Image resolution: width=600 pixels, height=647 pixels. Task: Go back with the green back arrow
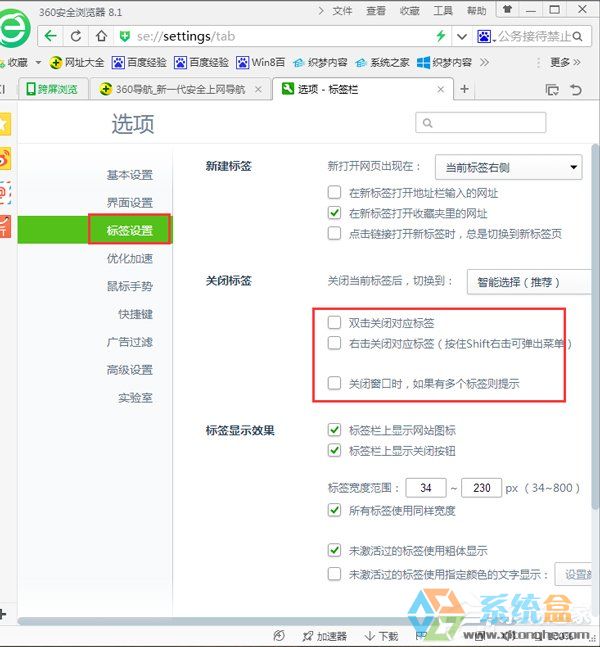50,36
